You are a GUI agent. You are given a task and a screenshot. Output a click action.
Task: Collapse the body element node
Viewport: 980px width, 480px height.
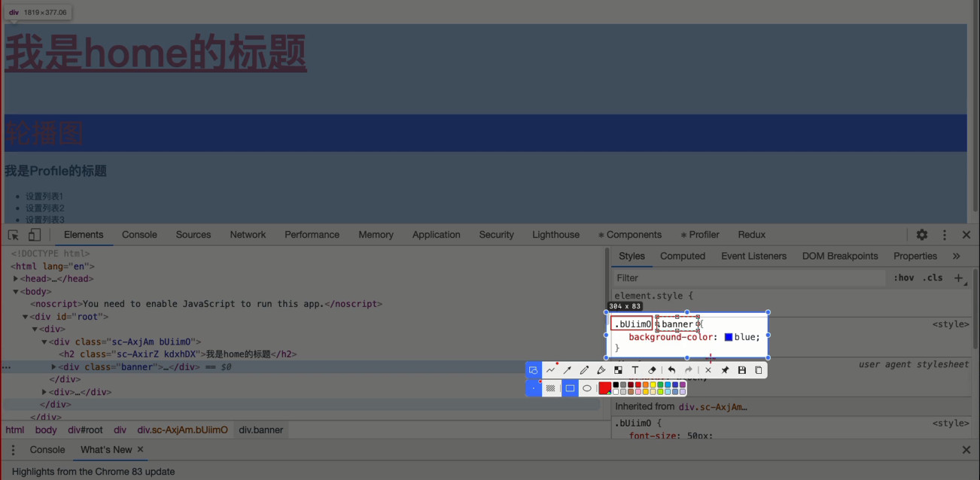tap(16, 292)
